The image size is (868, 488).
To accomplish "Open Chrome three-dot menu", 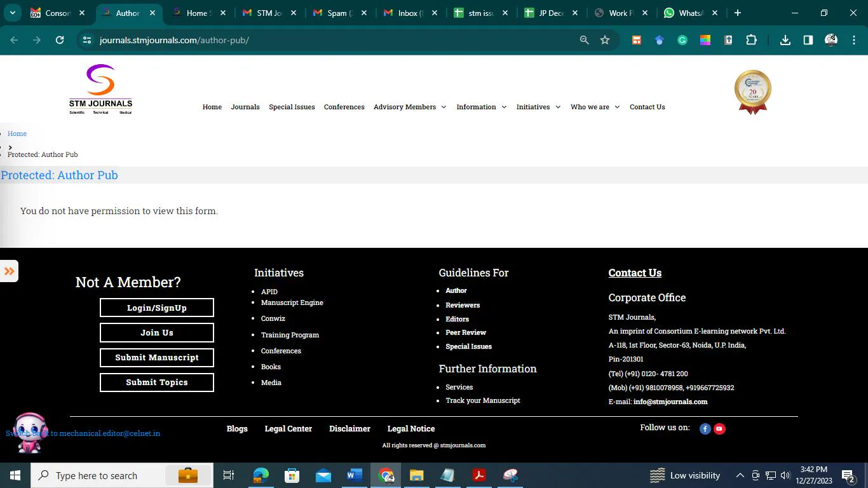I will pyautogui.click(x=853, y=40).
